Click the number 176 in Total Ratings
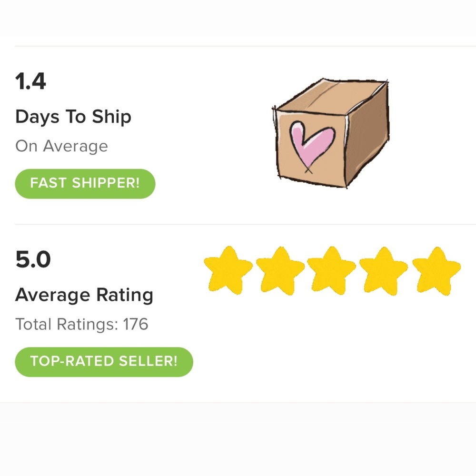476x476 pixels. [135, 324]
